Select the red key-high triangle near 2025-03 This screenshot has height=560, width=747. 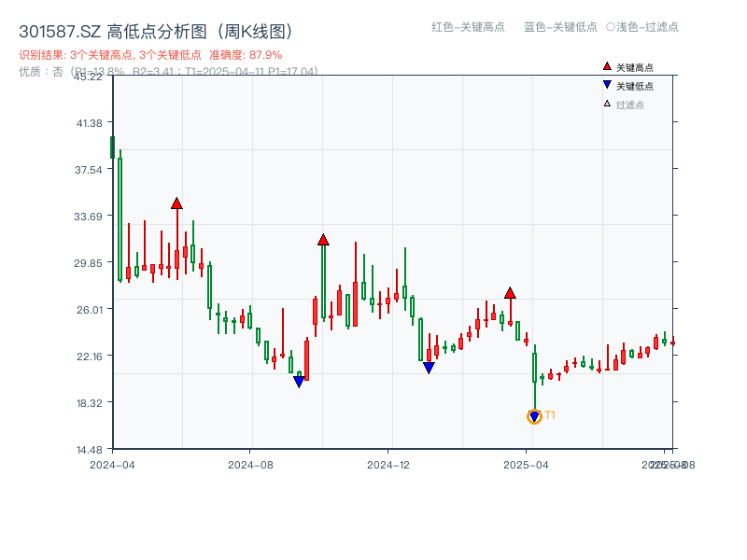click(x=510, y=292)
